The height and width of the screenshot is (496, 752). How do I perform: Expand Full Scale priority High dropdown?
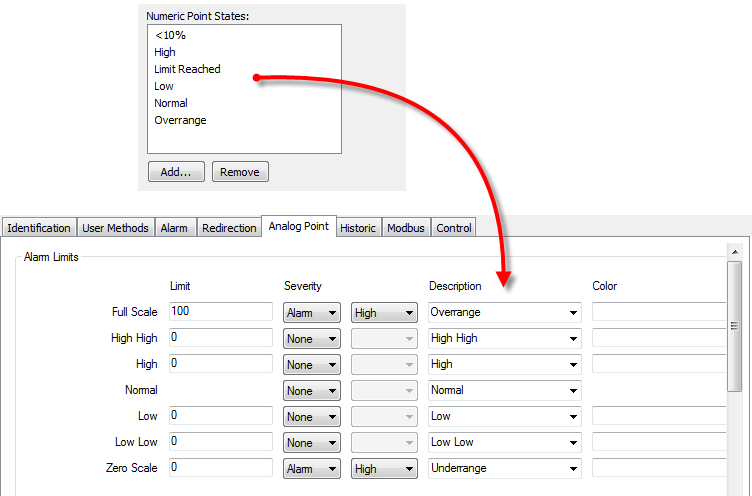click(x=384, y=313)
